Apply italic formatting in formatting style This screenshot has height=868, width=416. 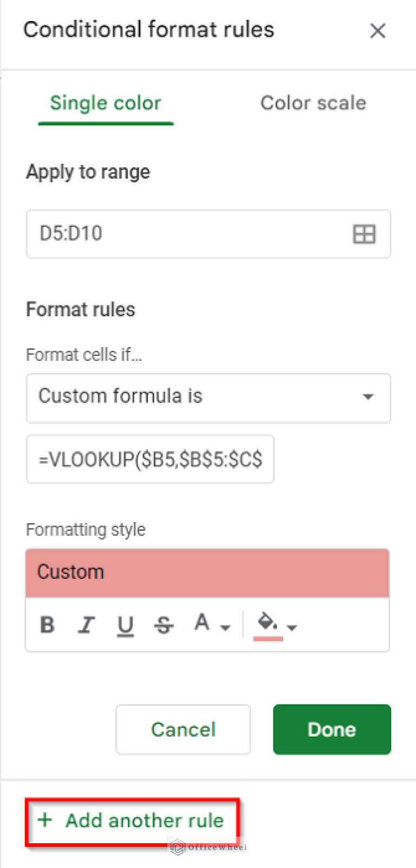click(x=86, y=625)
